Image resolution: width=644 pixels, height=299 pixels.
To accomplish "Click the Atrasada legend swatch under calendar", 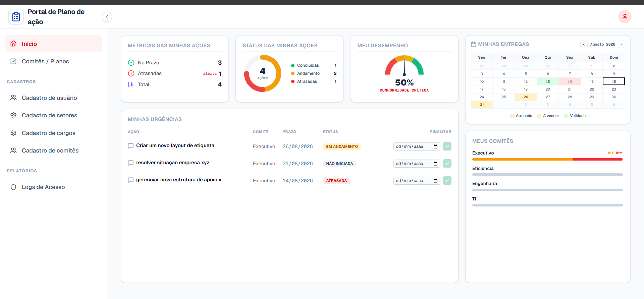I will pos(512,116).
